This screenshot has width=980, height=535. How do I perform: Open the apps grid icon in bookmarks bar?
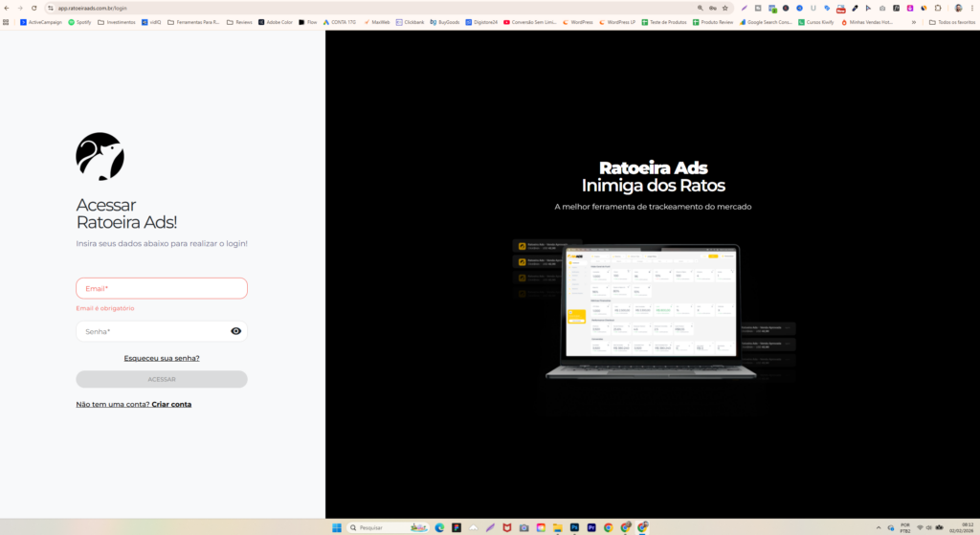(x=6, y=22)
